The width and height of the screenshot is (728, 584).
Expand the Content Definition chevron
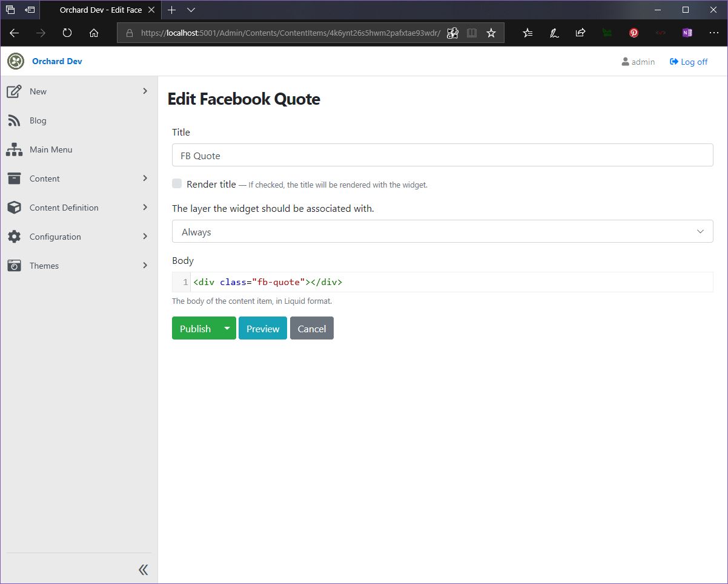point(145,207)
